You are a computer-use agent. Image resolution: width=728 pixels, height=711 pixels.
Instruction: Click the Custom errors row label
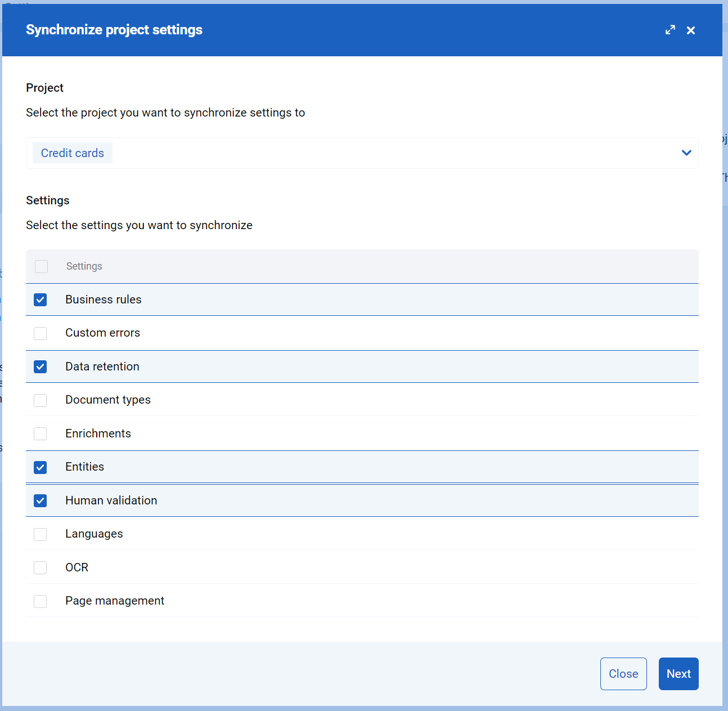(102, 333)
